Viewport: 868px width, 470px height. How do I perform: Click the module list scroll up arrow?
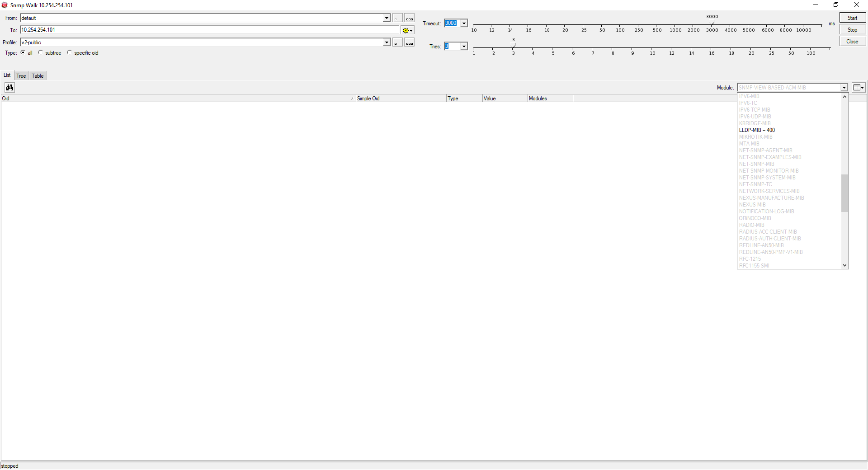[x=844, y=97]
